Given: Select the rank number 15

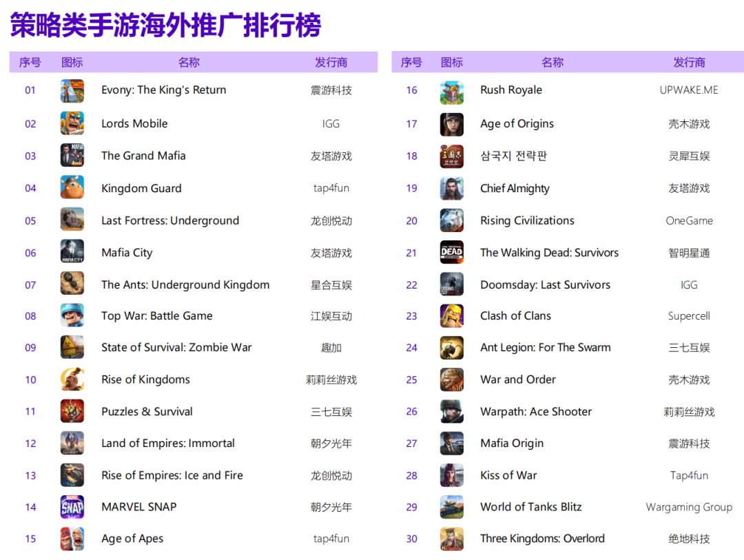Looking at the screenshot, I should pos(30,539).
